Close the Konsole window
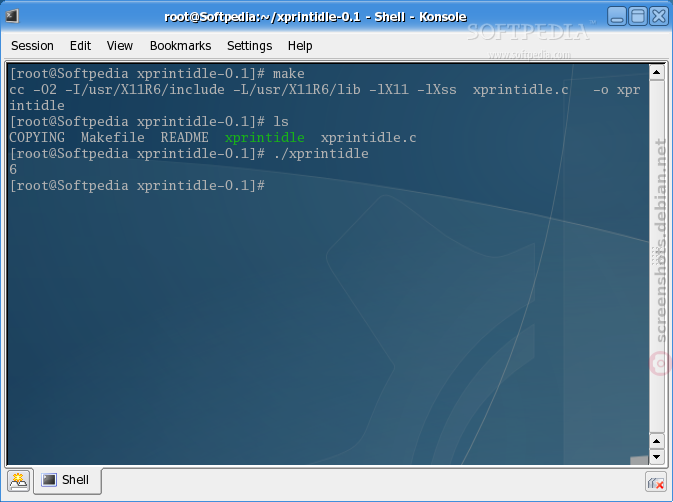The image size is (673, 502). coord(659,16)
